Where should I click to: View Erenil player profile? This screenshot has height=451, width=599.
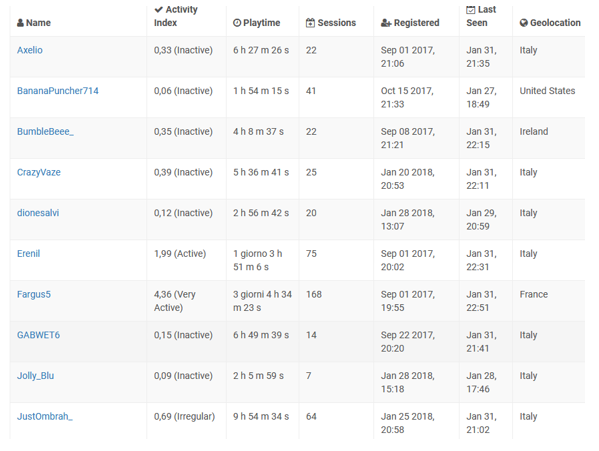click(28, 254)
